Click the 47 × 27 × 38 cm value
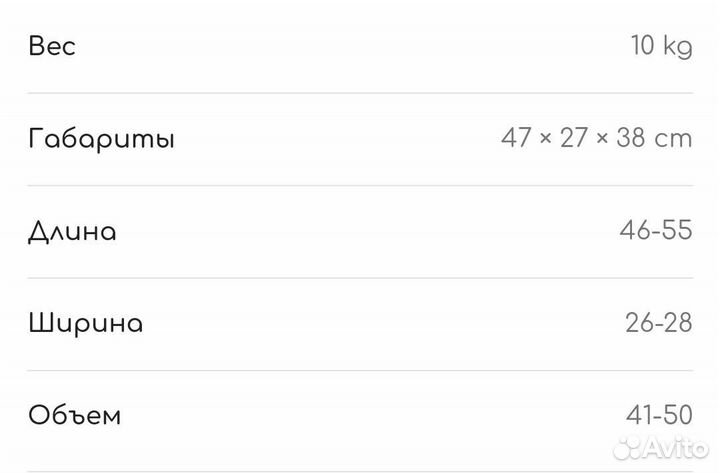 point(596,139)
